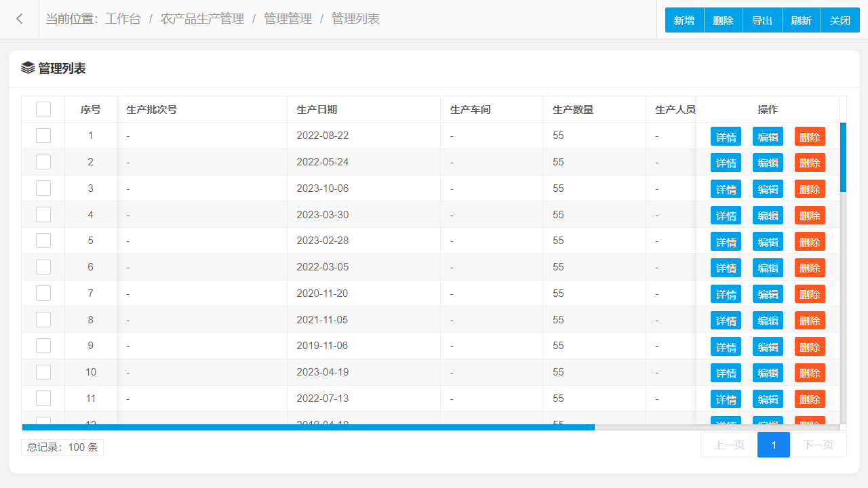The image size is (868, 488).
Task: Edit row 3 using 编辑
Action: click(x=768, y=188)
